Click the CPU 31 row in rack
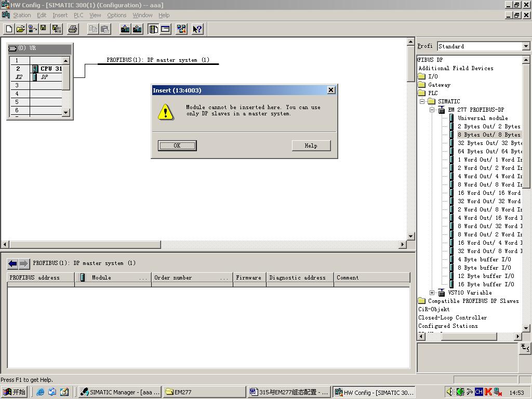Viewport: 532px width, 399px height. click(36, 69)
